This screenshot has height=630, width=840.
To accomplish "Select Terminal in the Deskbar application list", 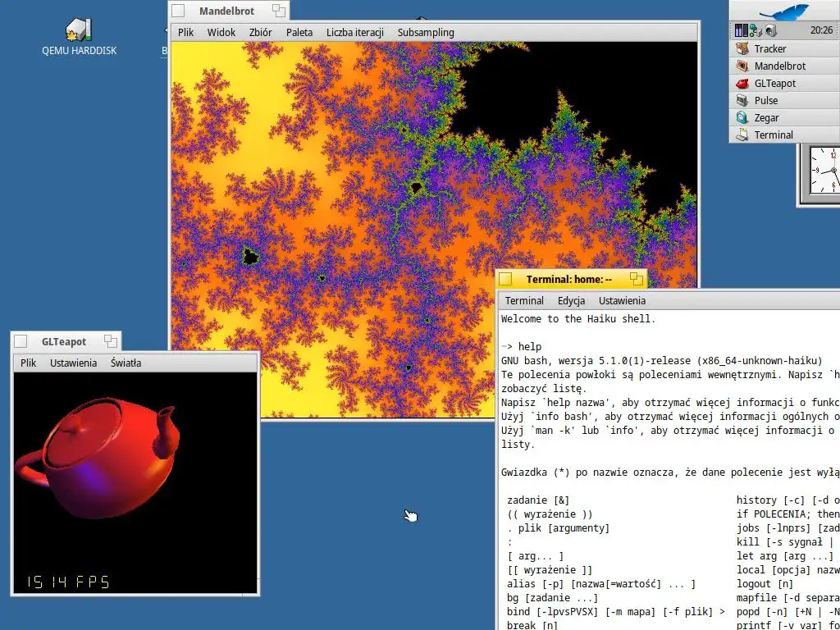I will 784,135.
